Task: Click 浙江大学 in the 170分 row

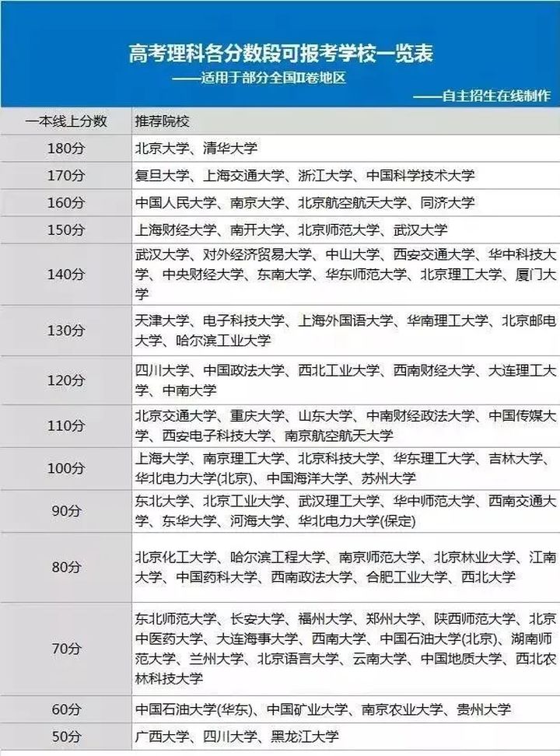Action: pyautogui.click(x=325, y=175)
